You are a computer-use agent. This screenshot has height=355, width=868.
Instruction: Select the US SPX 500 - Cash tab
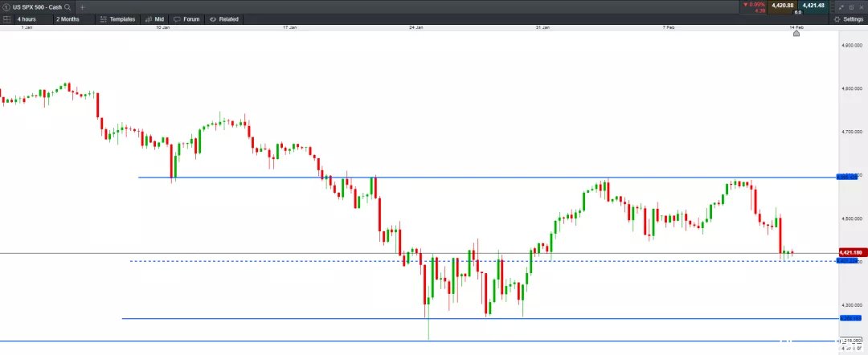tap(37, 7)
